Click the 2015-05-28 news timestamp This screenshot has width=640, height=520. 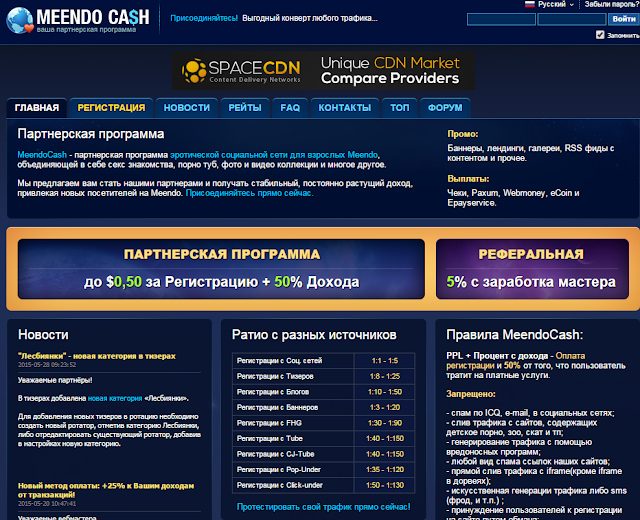47,364
